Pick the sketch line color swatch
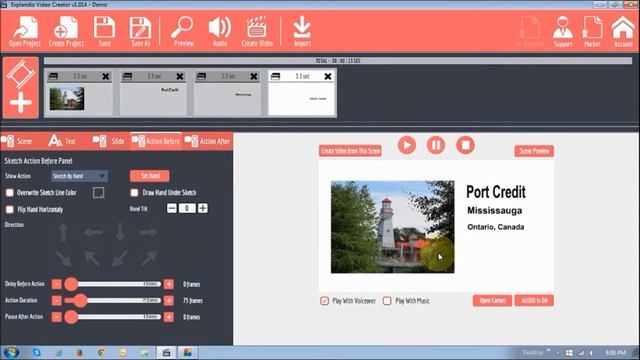640x360 pixels. 98,193
